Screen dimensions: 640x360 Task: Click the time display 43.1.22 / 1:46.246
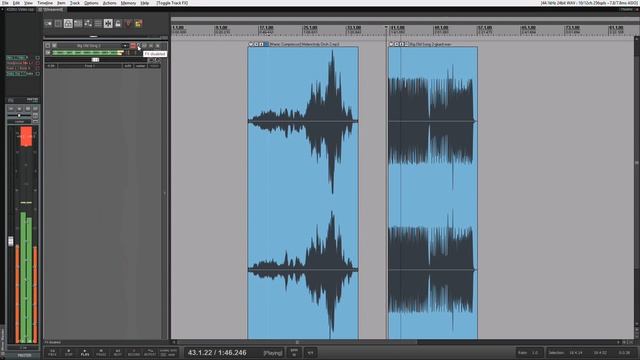[217, 353]
